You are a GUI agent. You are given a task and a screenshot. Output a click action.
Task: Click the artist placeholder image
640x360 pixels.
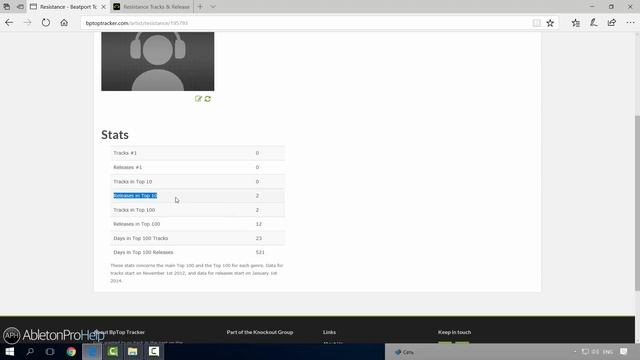(x=158, y=61)
